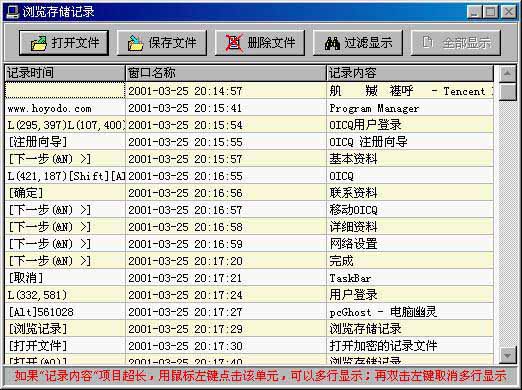Select the [确定] cell
The width and height of the screenshot is (522, 390).
point(65,193)
